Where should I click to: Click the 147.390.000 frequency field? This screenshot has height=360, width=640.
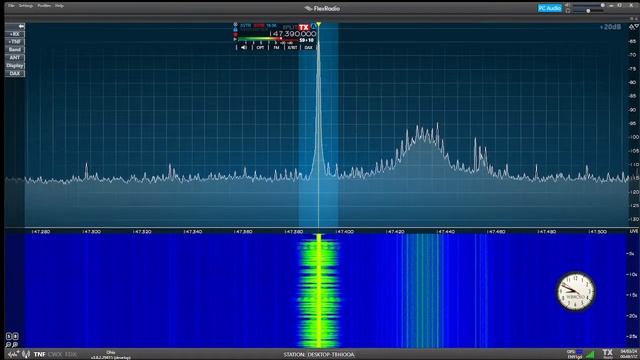(x=293, y=34)
